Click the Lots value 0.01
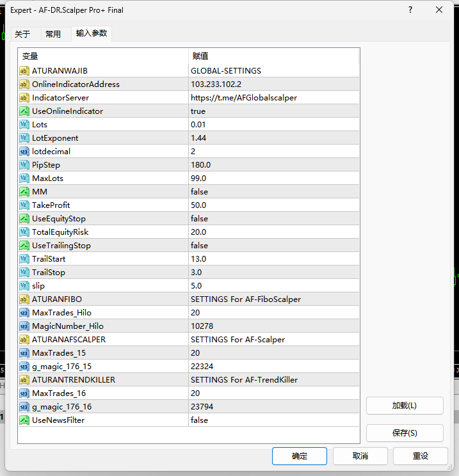 [x=198, y=125]
